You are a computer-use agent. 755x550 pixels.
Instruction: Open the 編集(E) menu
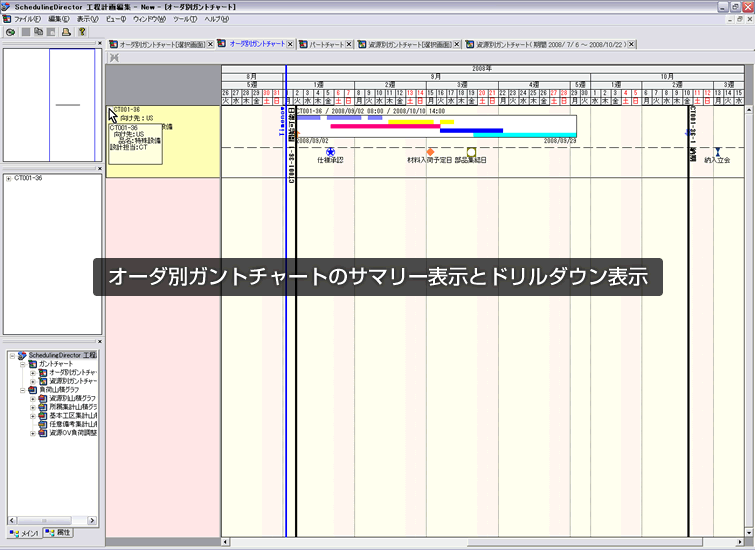point(58,19)
